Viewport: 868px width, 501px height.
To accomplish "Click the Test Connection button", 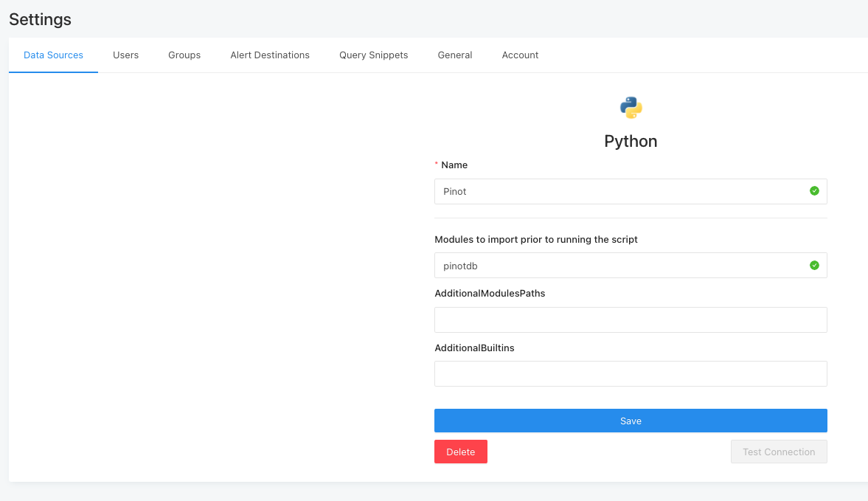I will (779, 451).
